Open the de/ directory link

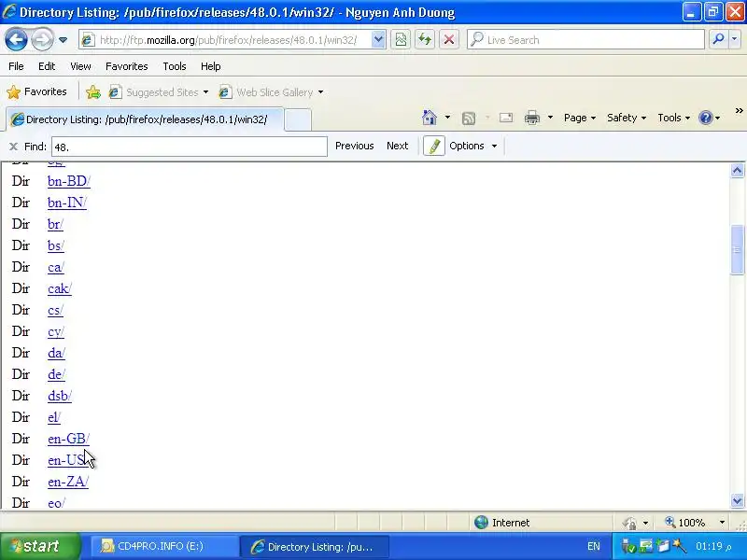click(56, 374)
